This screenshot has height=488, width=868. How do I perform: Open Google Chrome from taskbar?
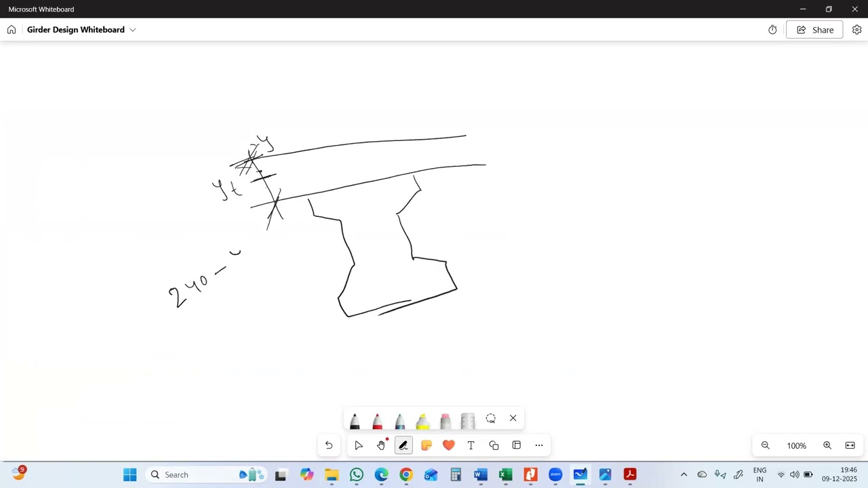(x=406, y=474)
